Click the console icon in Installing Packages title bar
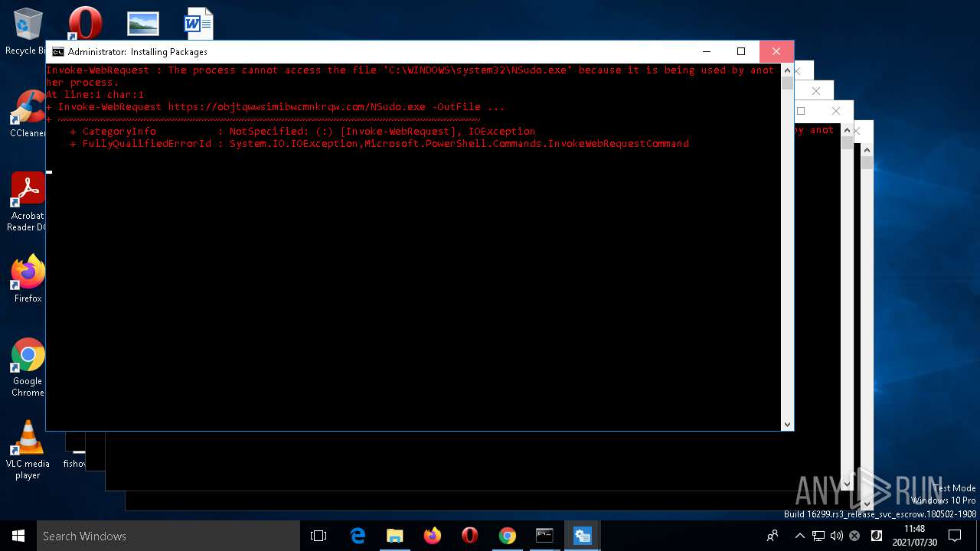980x551 pixels. [x=57, y=52]
